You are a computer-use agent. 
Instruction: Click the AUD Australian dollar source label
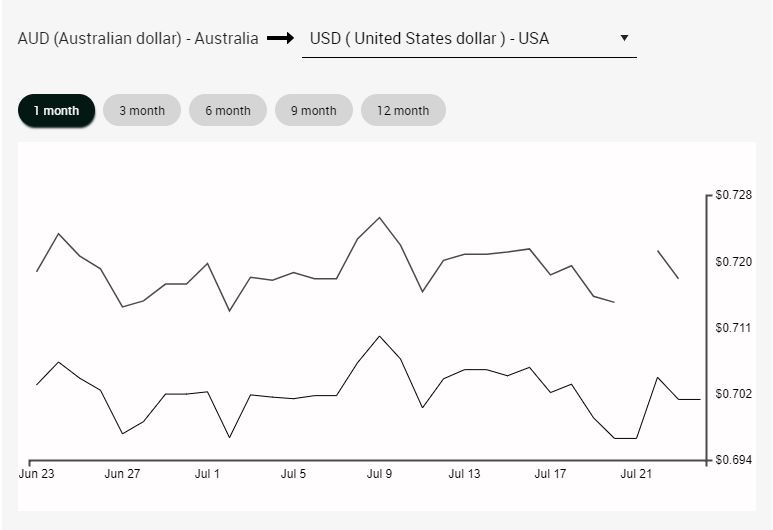(x=138, y=39)
